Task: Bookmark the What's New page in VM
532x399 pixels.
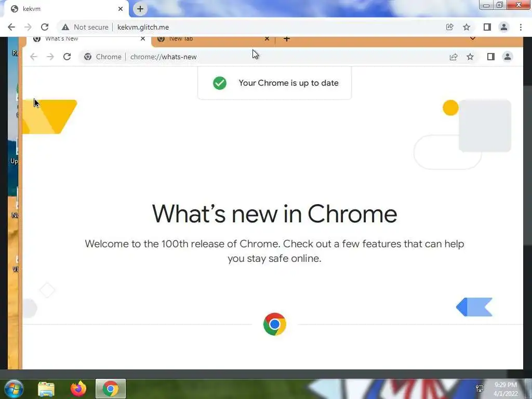Action: (470, 57)
